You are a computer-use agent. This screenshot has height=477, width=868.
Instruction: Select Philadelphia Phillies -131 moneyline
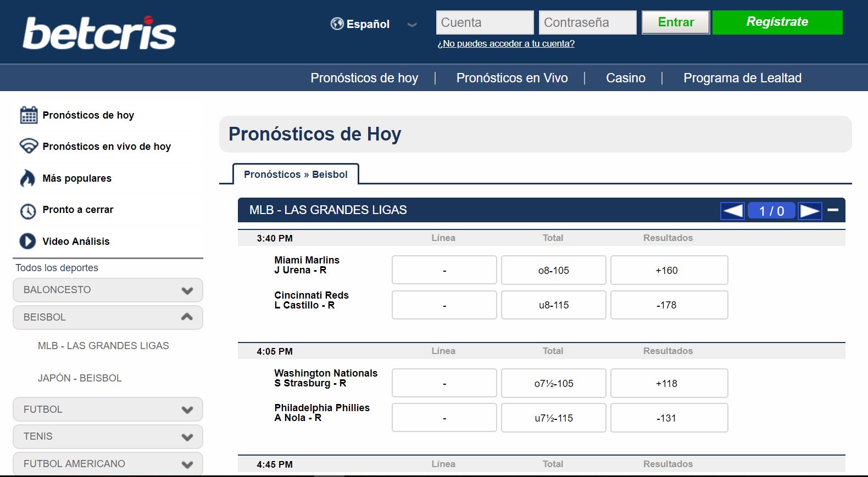point(669,418)
